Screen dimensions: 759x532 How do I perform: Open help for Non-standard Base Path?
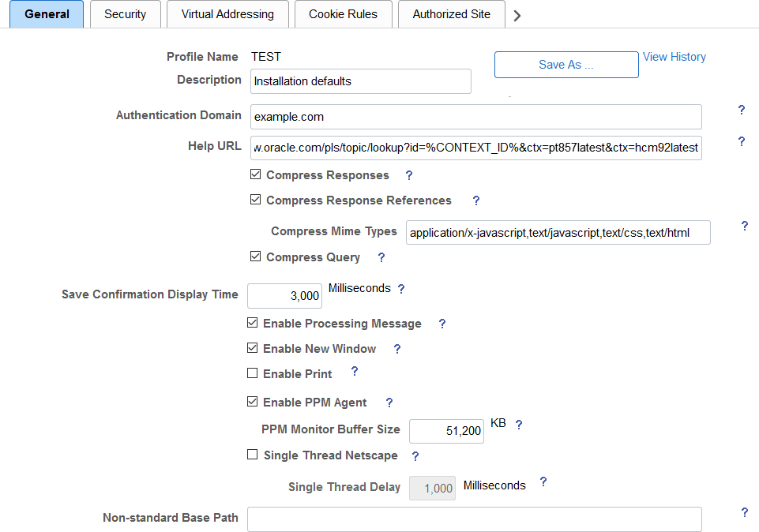click(744, 512)
